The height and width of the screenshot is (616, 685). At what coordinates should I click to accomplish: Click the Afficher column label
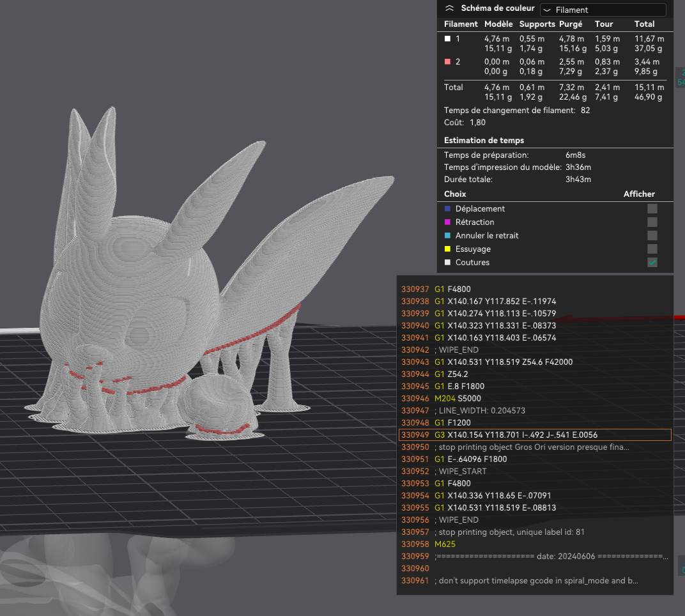pos(639,194)
